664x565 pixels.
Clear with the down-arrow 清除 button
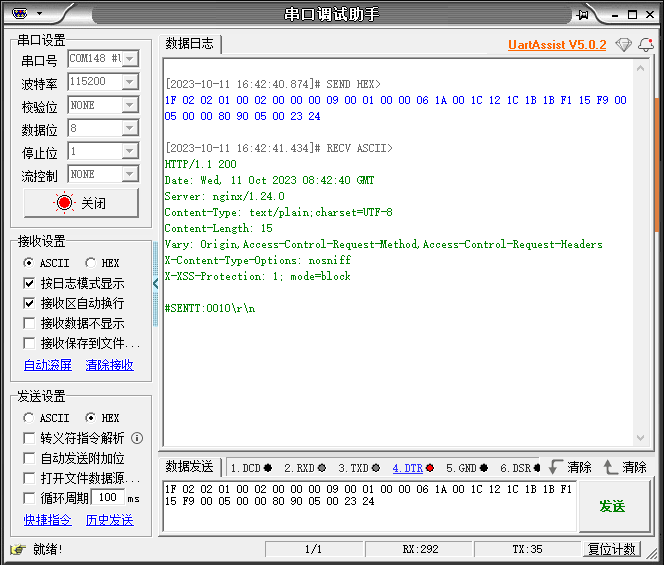click(570, 467)
